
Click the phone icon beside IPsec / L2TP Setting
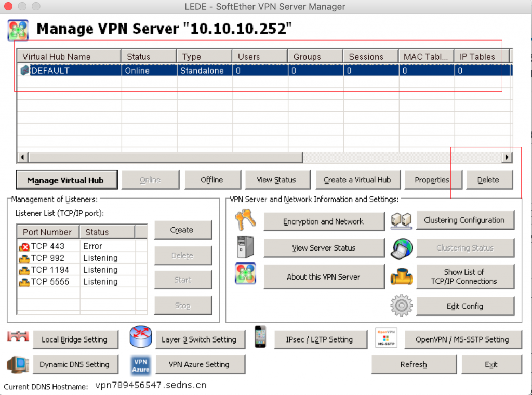260,337
